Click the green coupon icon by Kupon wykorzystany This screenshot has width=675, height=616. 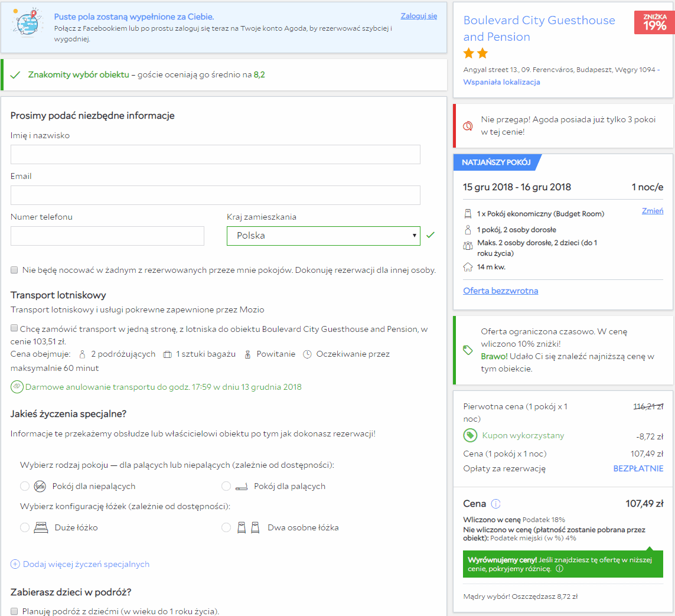coord(470,436)
